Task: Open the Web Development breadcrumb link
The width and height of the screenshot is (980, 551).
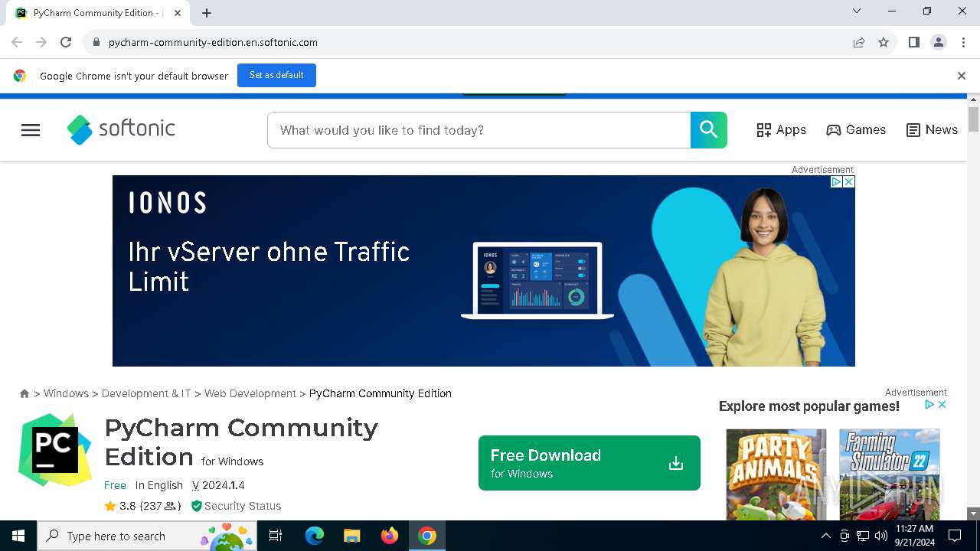Action: pos(250,393)
